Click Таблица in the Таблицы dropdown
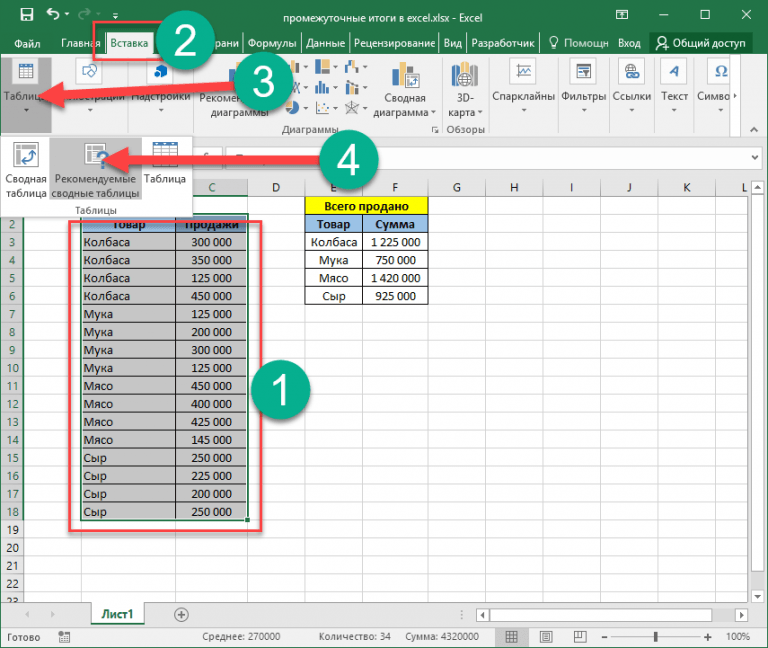768x648 pixels. coord(165,164)
